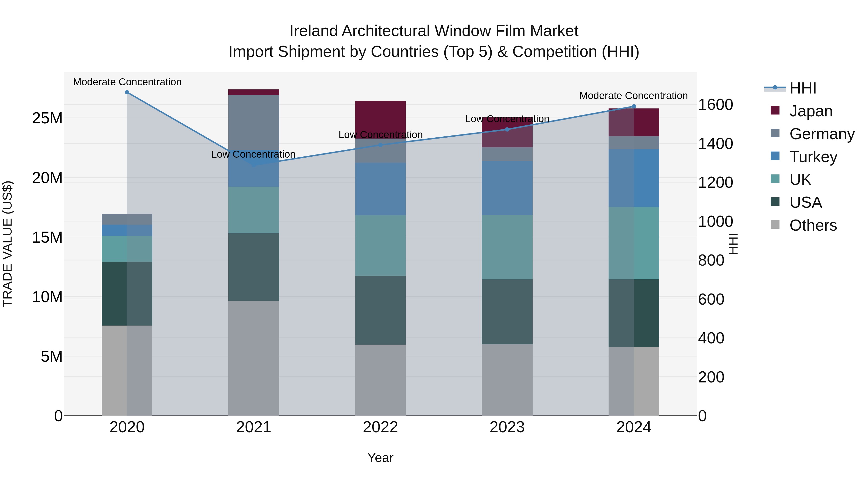868x488 pixels.
Task: Click the Others gray legend swatch
Action: 775,224
